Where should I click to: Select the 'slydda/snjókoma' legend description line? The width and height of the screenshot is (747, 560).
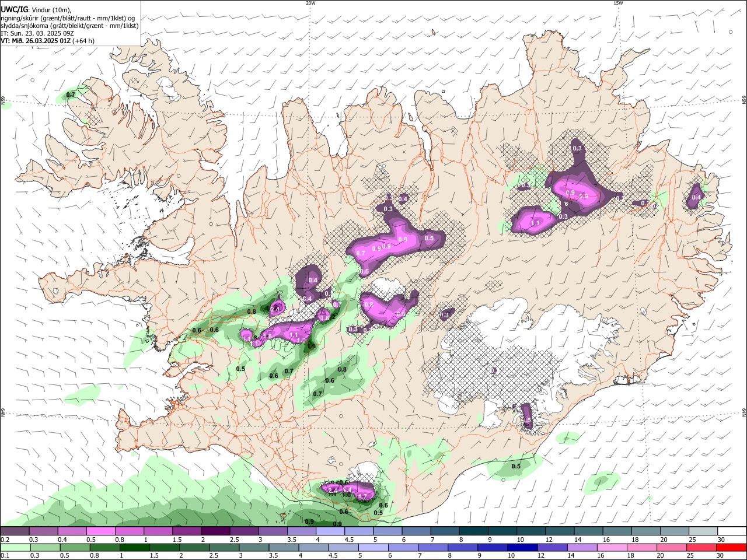[x=69, y=26]
